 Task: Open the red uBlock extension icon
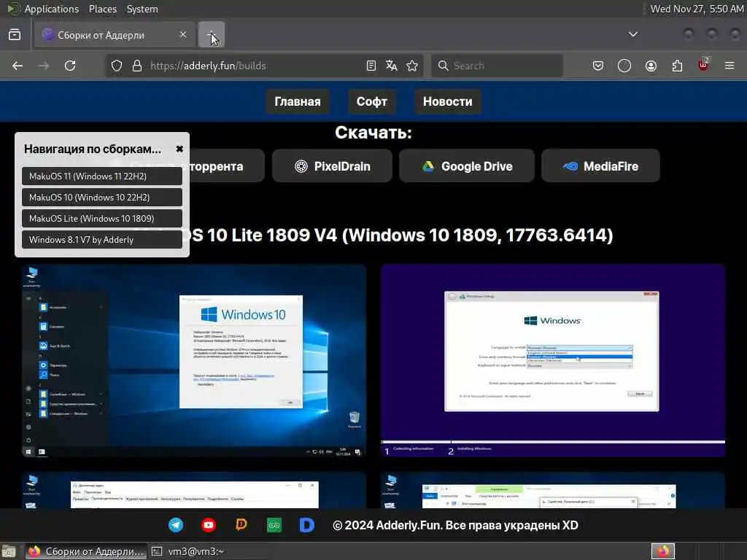point(703,65)
